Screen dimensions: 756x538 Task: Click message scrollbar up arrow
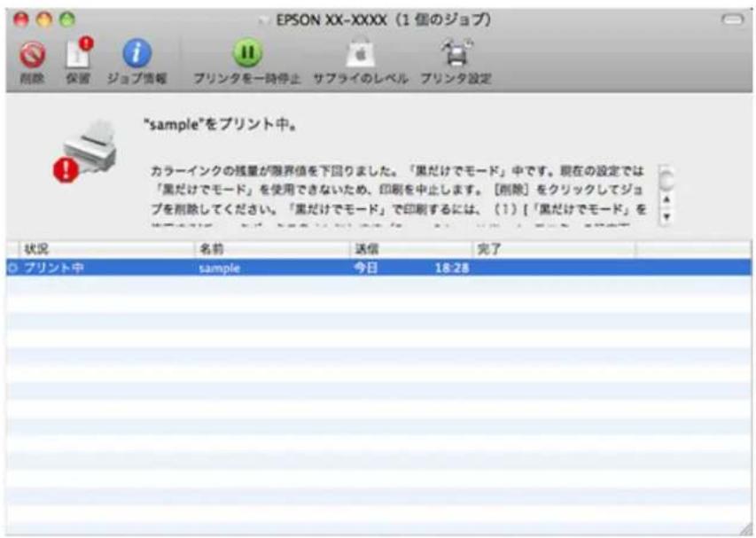click(666, 199)
